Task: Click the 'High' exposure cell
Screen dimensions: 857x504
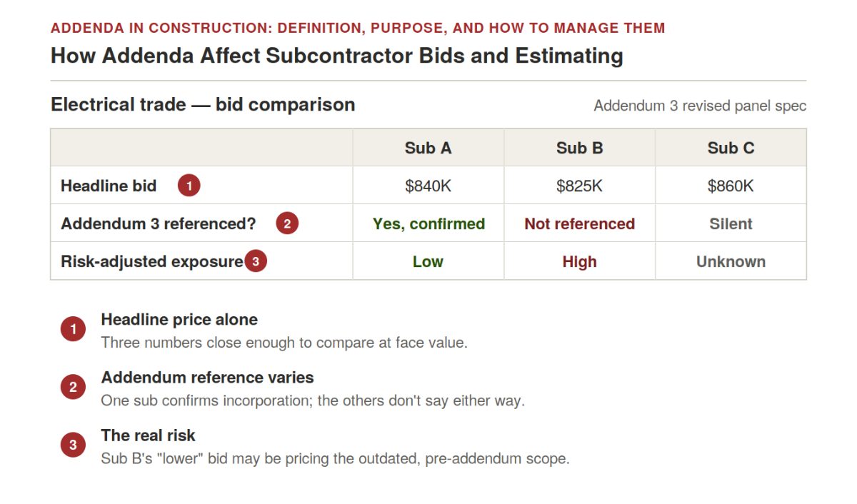Action: tap(579, 261)
